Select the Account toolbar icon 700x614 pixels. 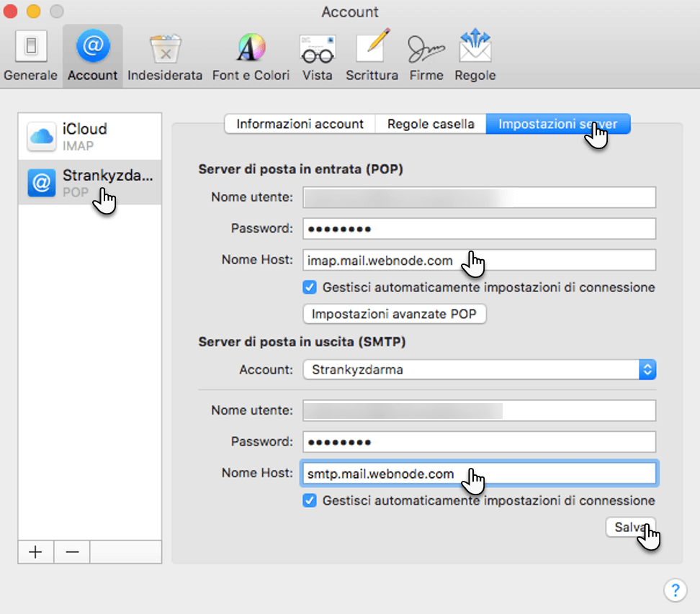[x=93, y=55]
